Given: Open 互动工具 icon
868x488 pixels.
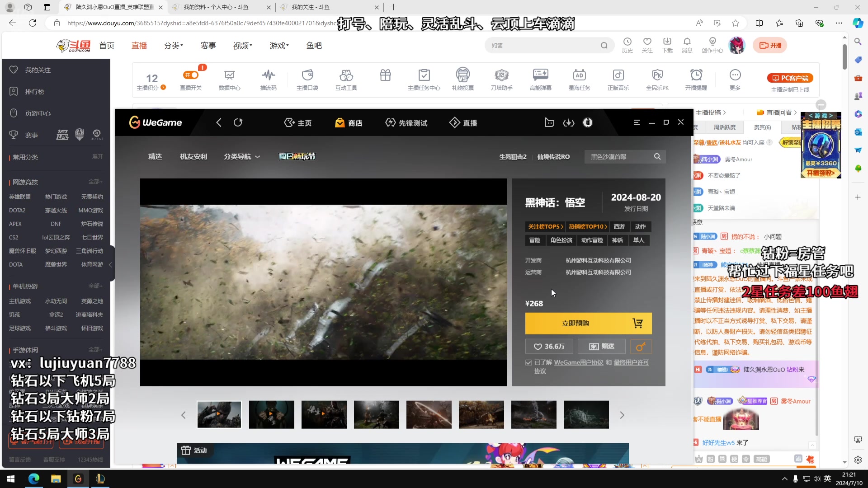Looking at the screenshot, I should (346, 80).
